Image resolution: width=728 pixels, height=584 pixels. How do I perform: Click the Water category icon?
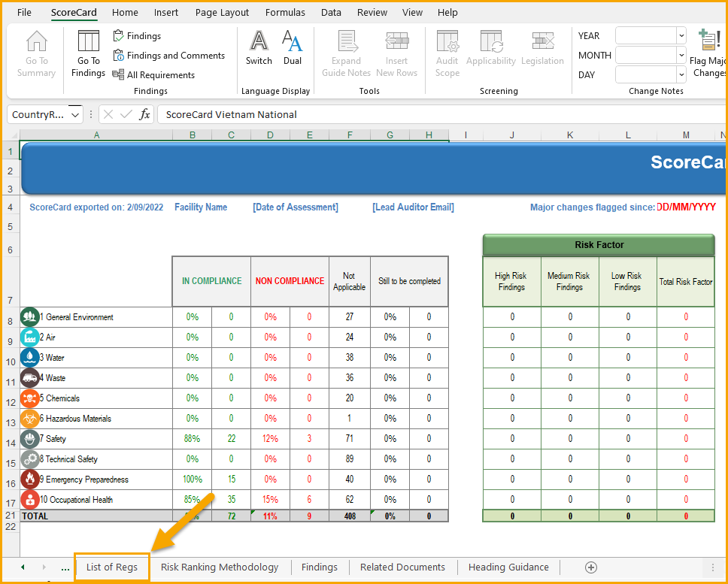pos(30,358)
